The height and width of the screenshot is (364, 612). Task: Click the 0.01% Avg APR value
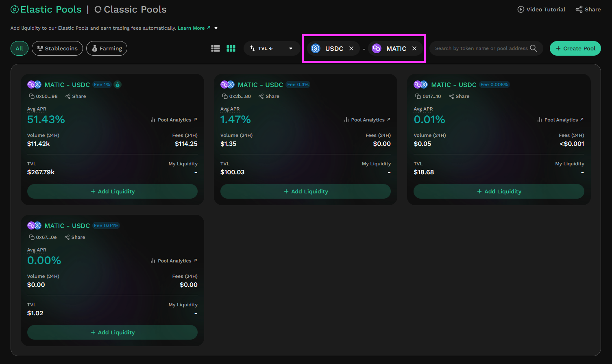pyautogui.click(x=429, y=119)
